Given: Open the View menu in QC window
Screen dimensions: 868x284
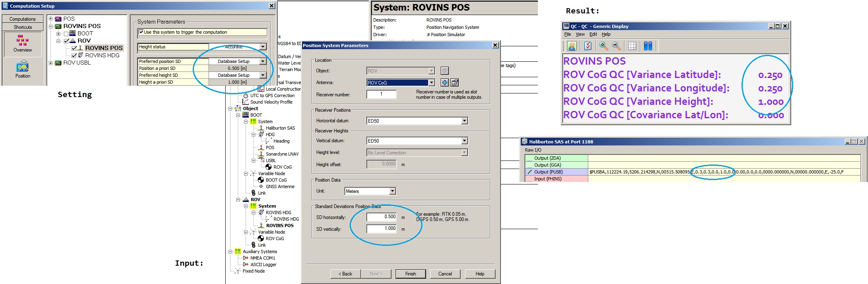Looking at the screenshot, I should point(580,34).
